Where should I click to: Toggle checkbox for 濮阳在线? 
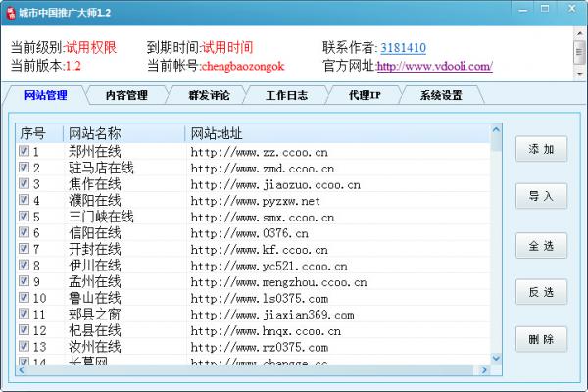24,200
